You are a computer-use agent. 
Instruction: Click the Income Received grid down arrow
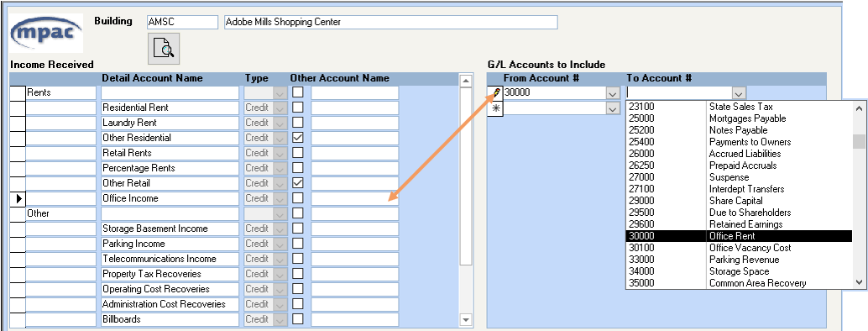[x=466, y=319]
